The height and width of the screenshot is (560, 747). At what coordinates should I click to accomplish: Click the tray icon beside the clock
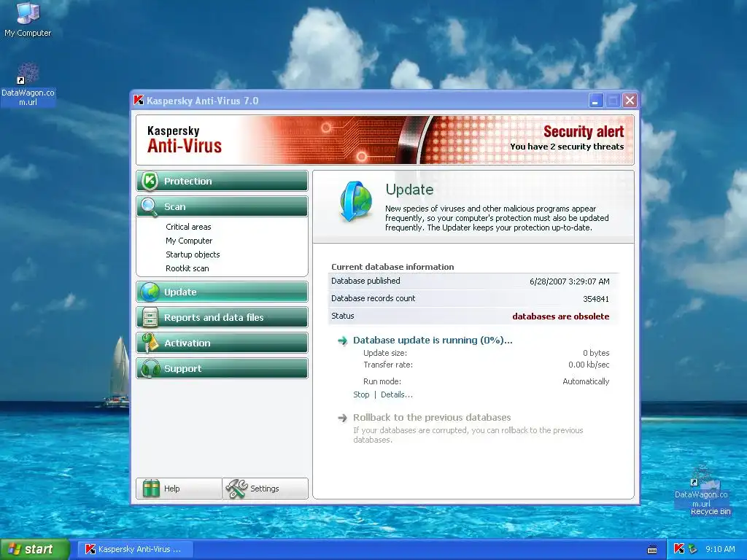pos(692,549)
